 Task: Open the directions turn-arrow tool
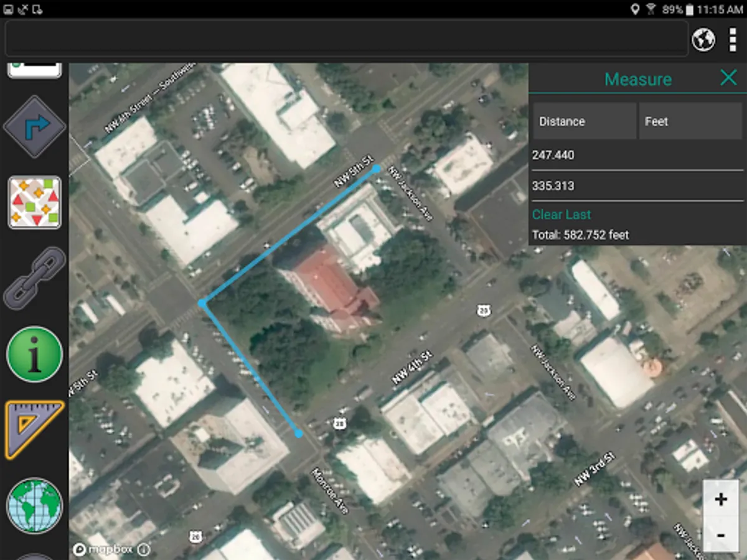pos(35,126)
